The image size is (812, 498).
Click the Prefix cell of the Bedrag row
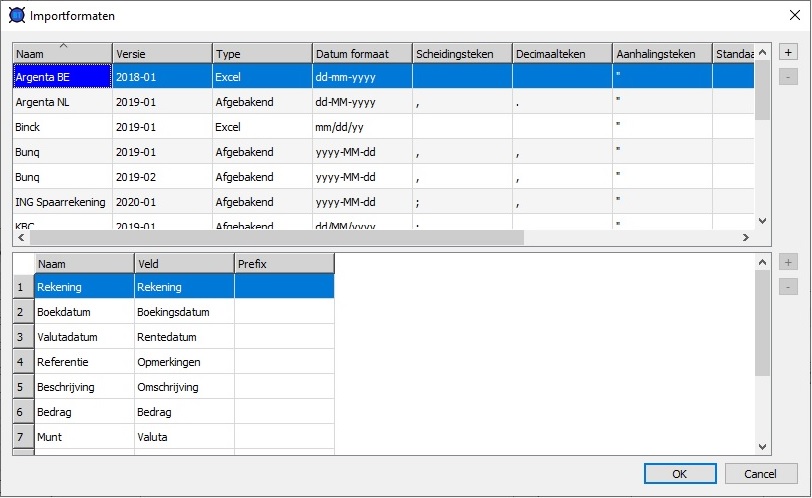[x=284, y=412]
